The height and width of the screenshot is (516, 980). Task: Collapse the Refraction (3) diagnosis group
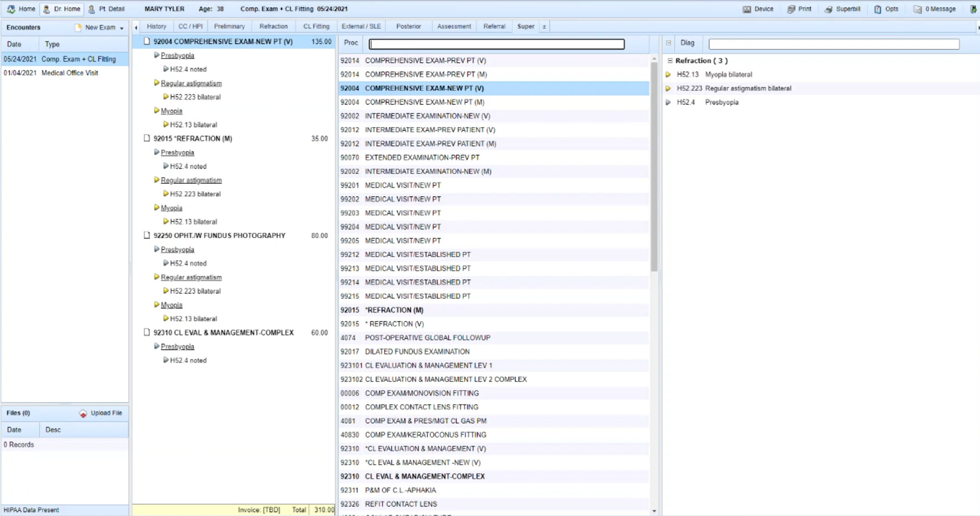click(x=670, y=60)
